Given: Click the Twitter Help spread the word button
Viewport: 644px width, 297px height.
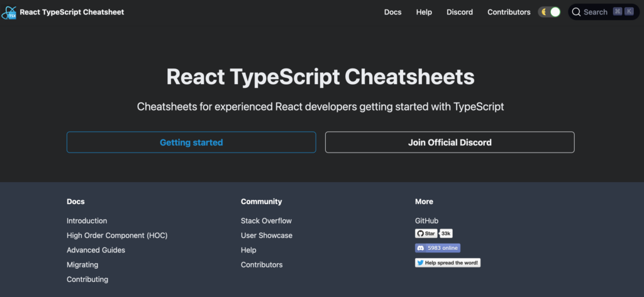Looking at the screenshot, I should click(x=447, y=262).
